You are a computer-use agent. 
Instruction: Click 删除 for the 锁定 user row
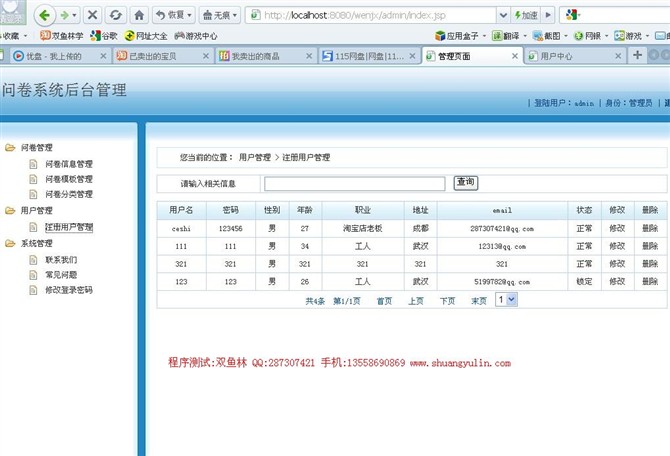[x=650, y=282]
